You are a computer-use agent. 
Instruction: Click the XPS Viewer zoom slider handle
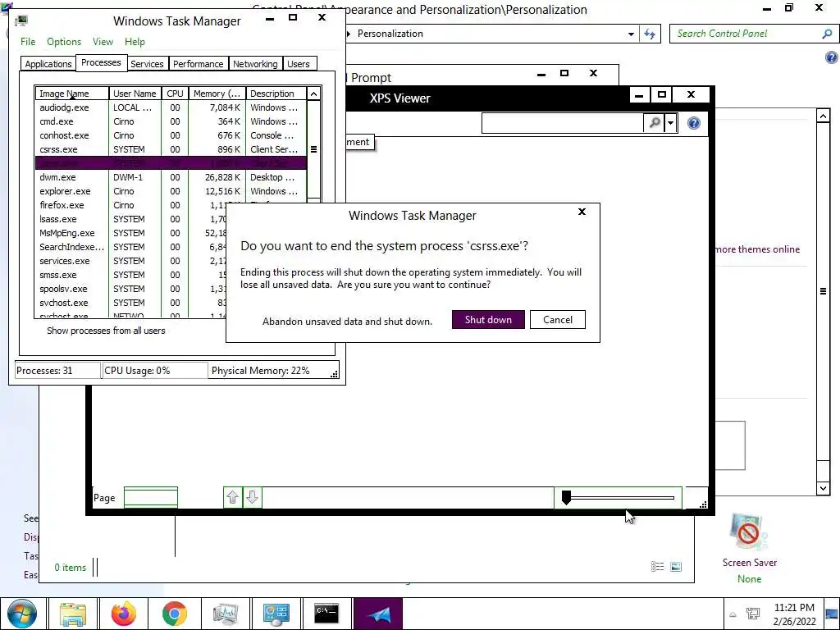[566, 498]
